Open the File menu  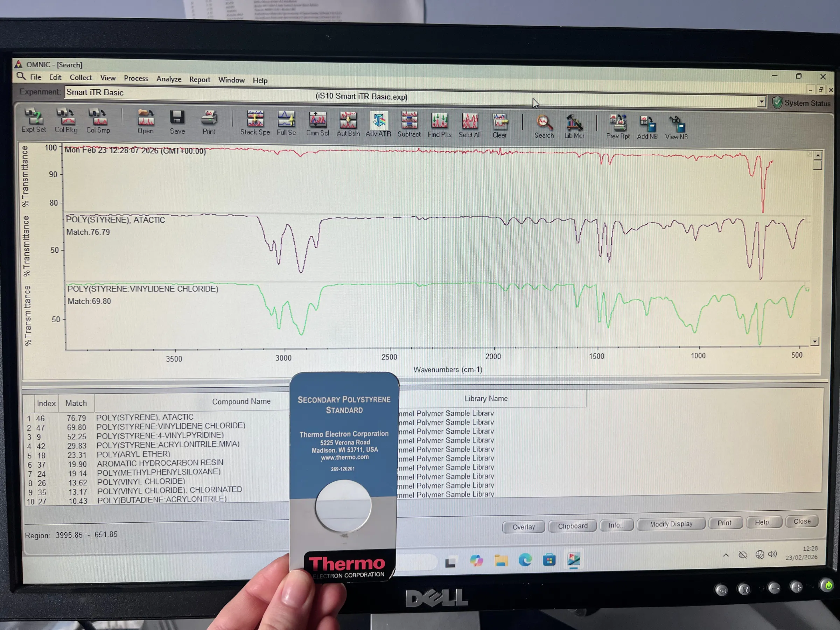click(x=36, y=77)
